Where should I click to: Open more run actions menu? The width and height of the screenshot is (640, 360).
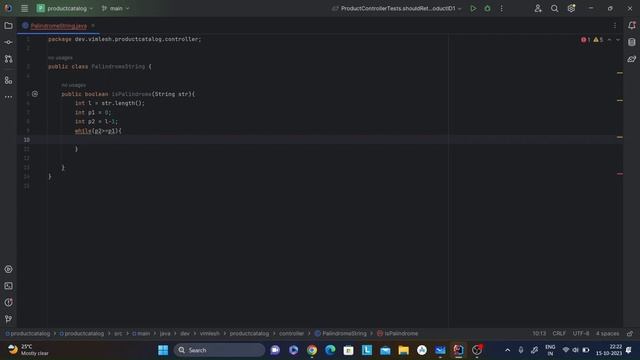tap(502, 8)
